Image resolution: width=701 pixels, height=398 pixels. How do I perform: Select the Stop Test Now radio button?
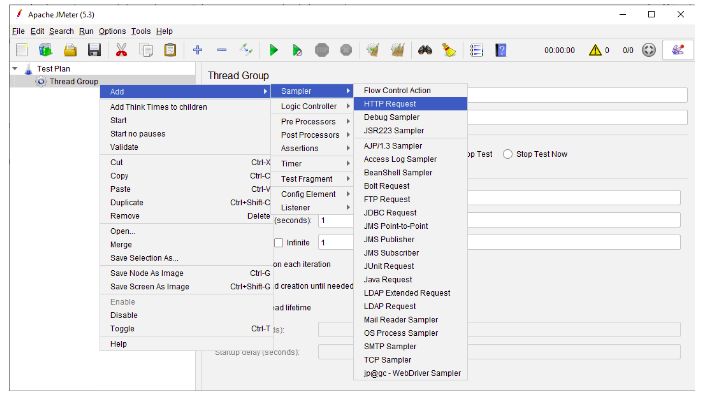pos(507,154)
